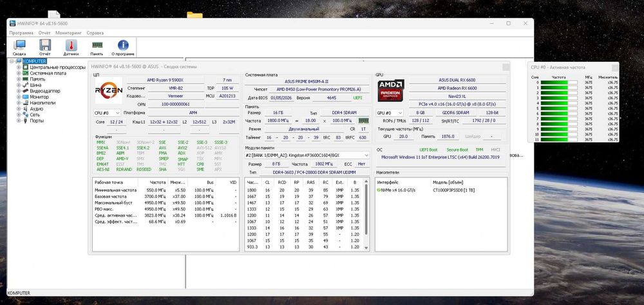Click the ASUS DUAL RX 6600 field
Screen dimensions: 644x305
point(457,80)
